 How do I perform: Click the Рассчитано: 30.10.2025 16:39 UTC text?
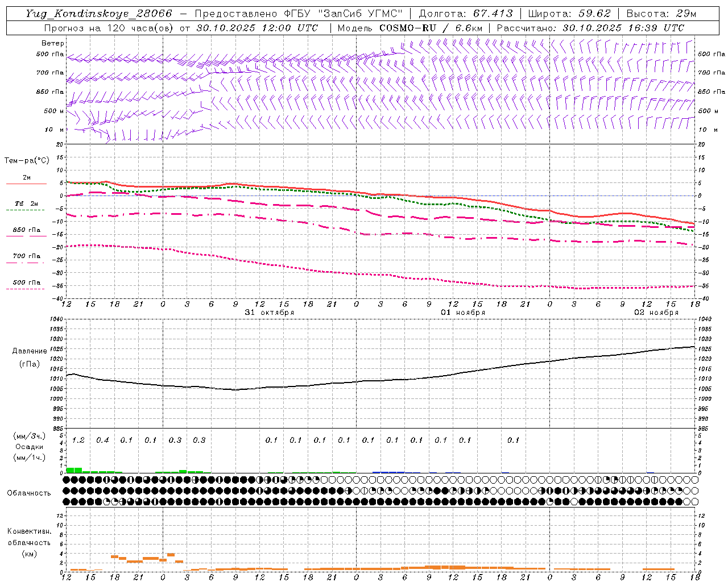point(590,28)
